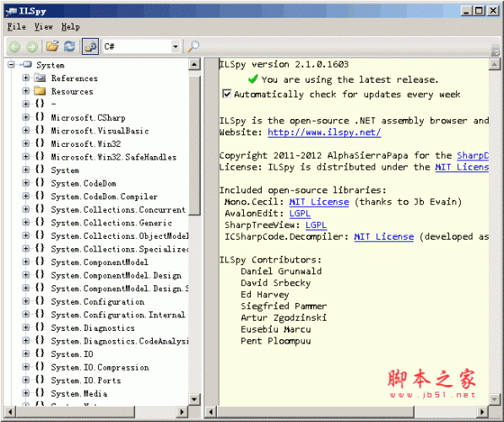Click tree panel vertical scrollbar down arrow
This screenshot has height=422, width=504.
(x=194, y=399)
